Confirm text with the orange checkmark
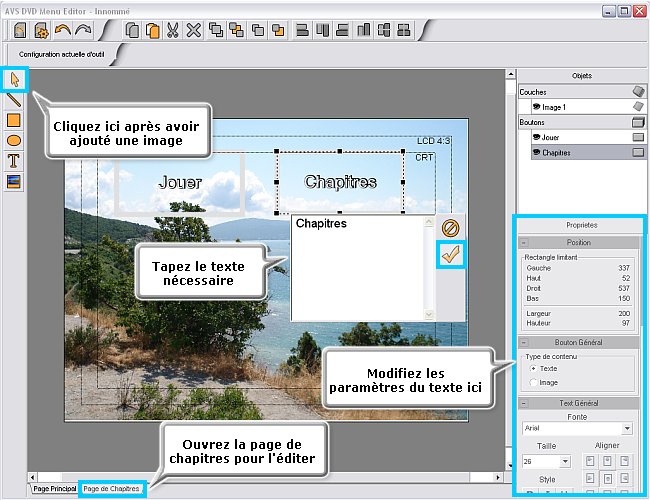 pyautogui.click(x=451, y=254)
